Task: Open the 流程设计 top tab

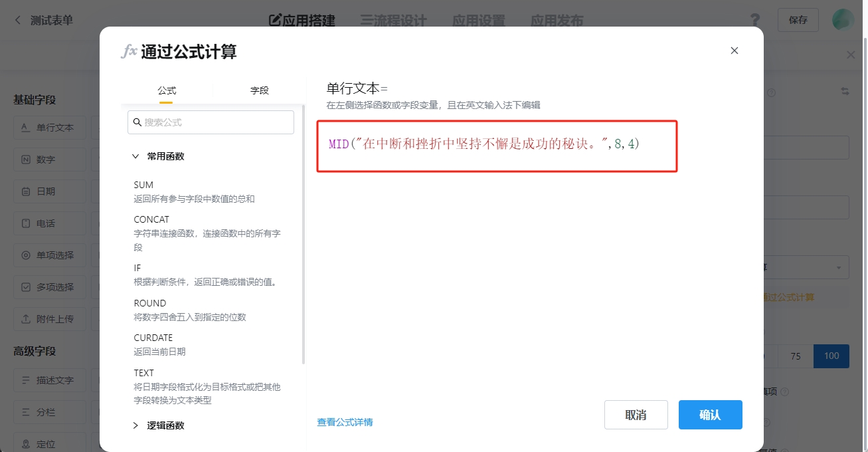Action: 393,21
